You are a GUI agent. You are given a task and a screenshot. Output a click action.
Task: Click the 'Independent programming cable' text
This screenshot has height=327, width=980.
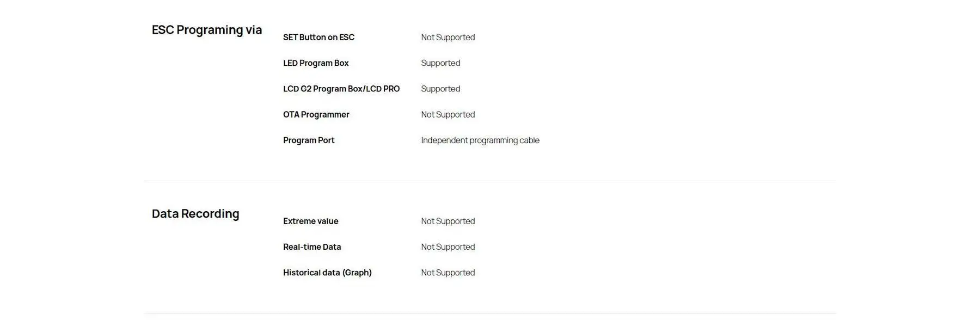(x=480, y=140)
